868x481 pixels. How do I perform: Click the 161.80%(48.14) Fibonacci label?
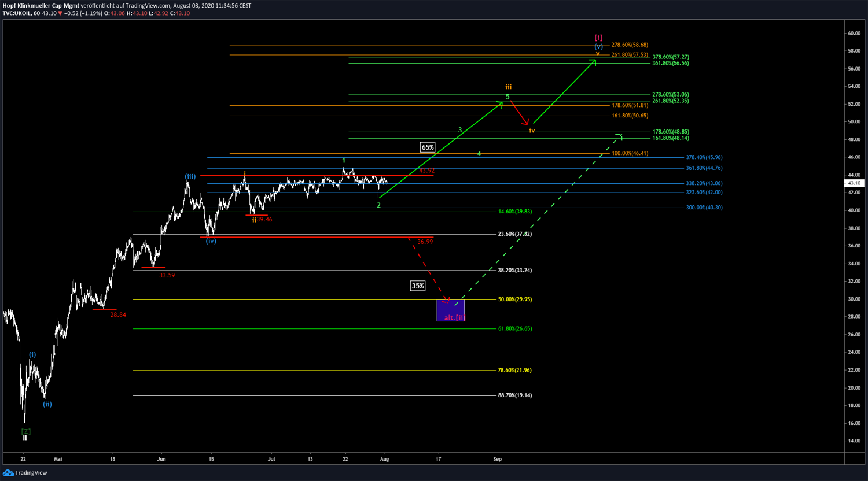pos(671,138)
